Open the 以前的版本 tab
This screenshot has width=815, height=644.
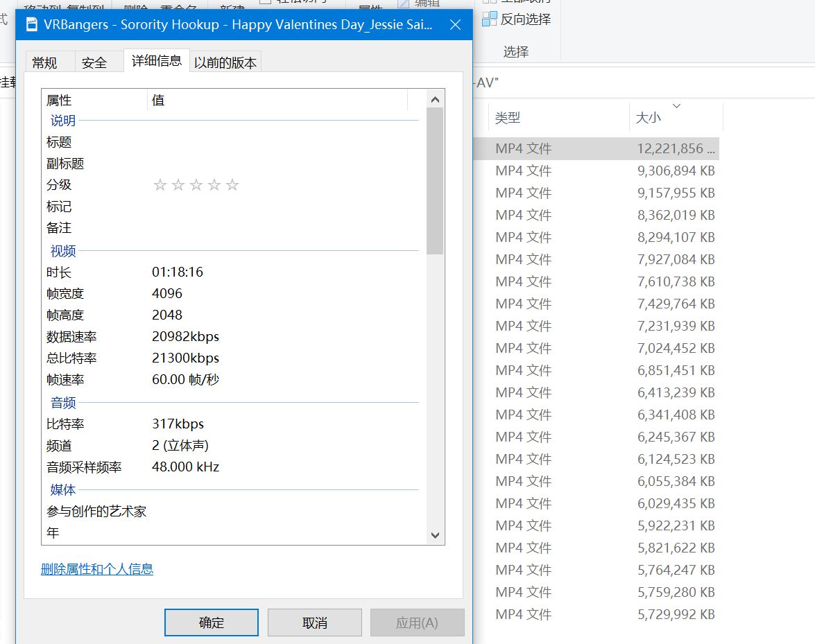point(225,63)
